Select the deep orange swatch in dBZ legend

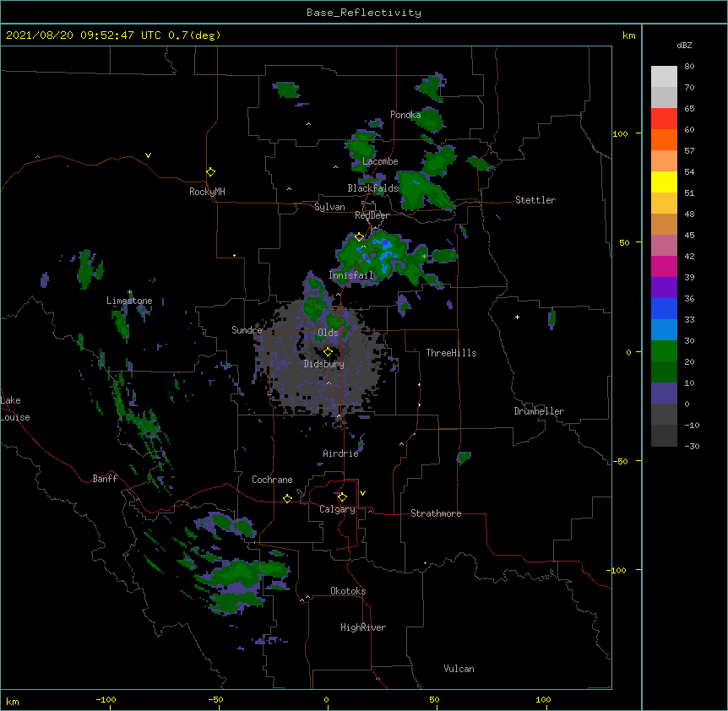664,139
